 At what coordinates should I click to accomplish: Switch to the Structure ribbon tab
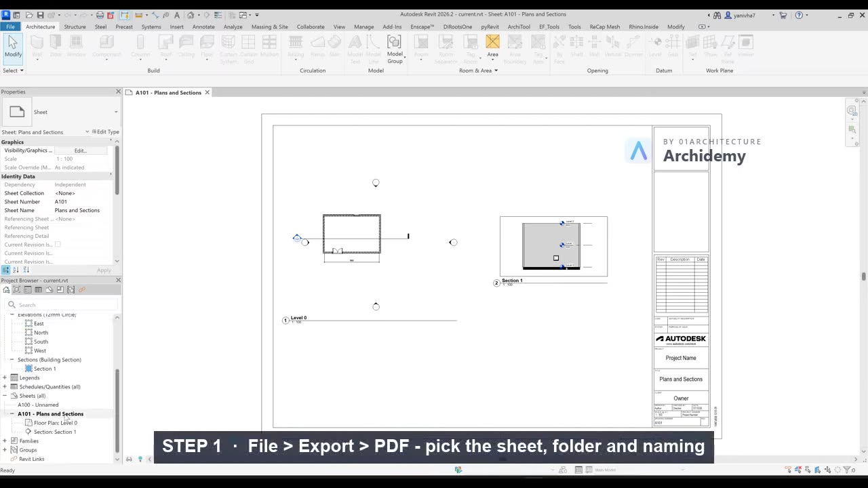point(75,27)
